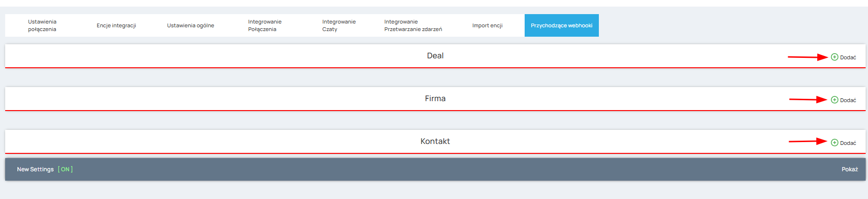Select the Ustawienia ogólne tab
The height and width of the screenshot is (199, 868).
coord(191,25)
